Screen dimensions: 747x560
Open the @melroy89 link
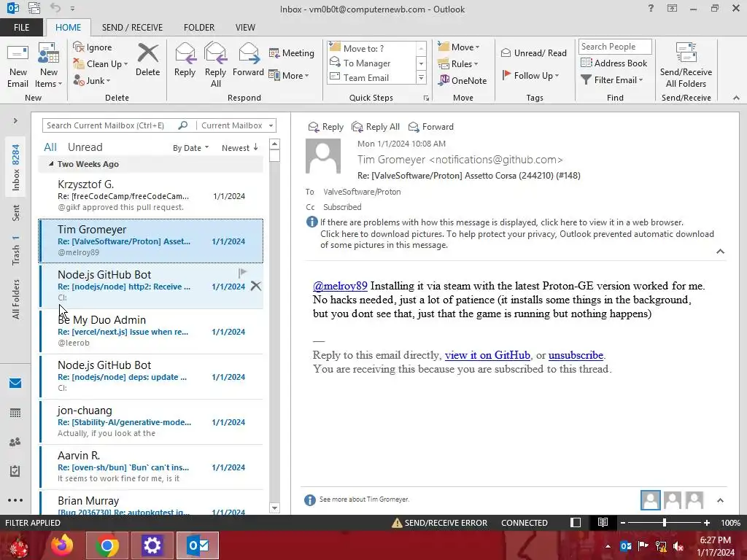tap(340, 286)
